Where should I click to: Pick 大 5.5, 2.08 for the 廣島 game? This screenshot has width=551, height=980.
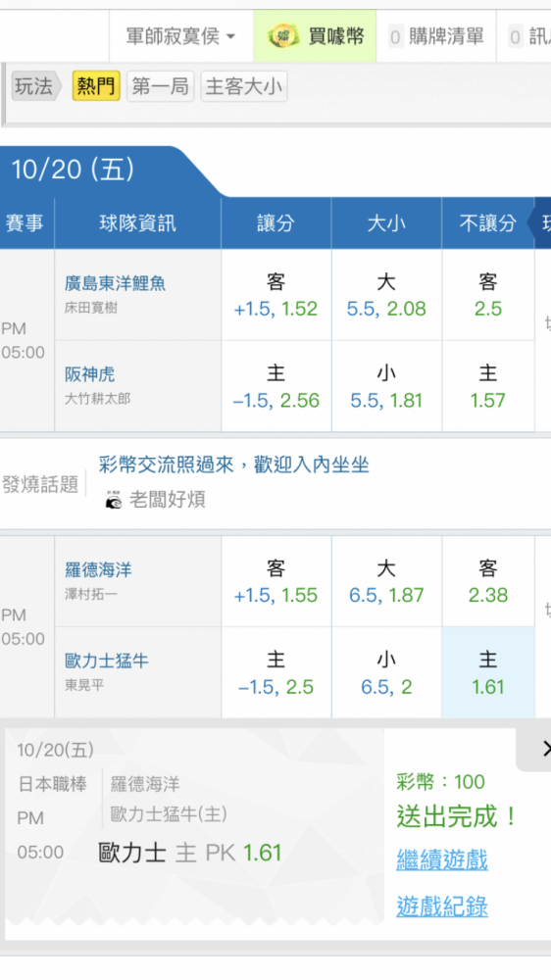point(386,295)
